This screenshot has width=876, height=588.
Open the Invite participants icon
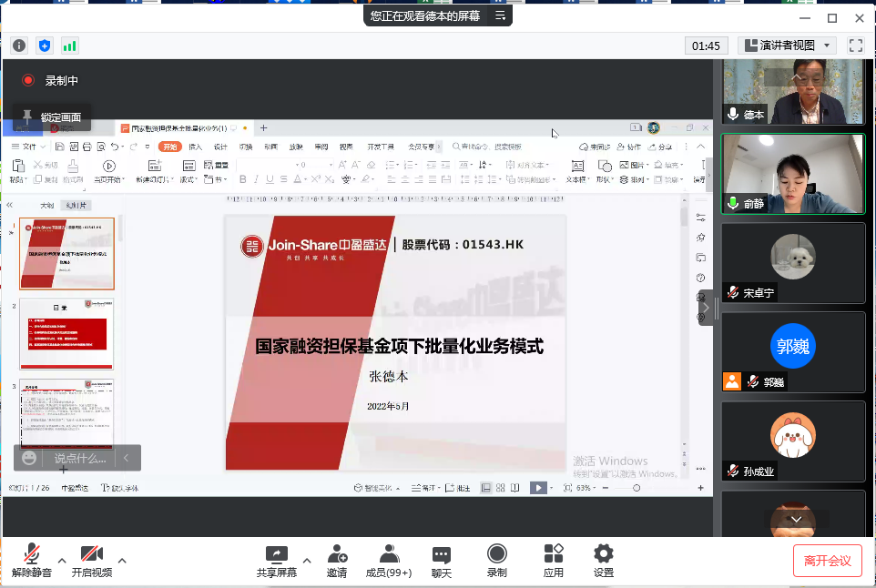337,554
